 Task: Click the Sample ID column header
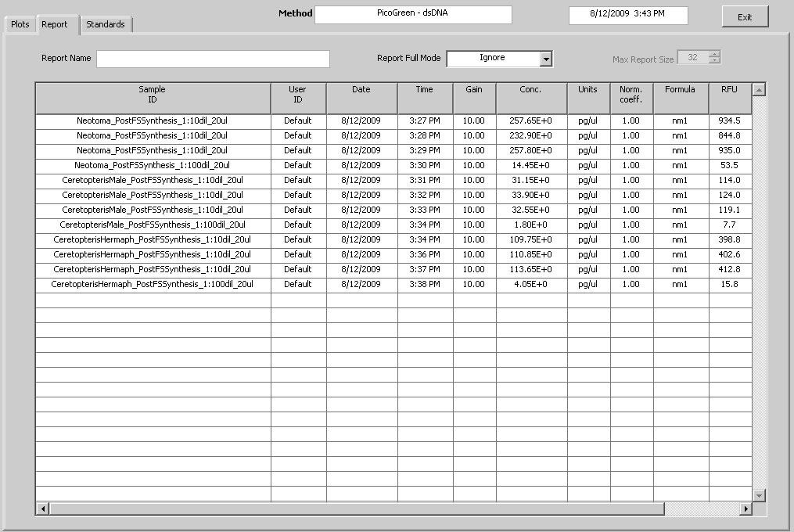(153, 99)
